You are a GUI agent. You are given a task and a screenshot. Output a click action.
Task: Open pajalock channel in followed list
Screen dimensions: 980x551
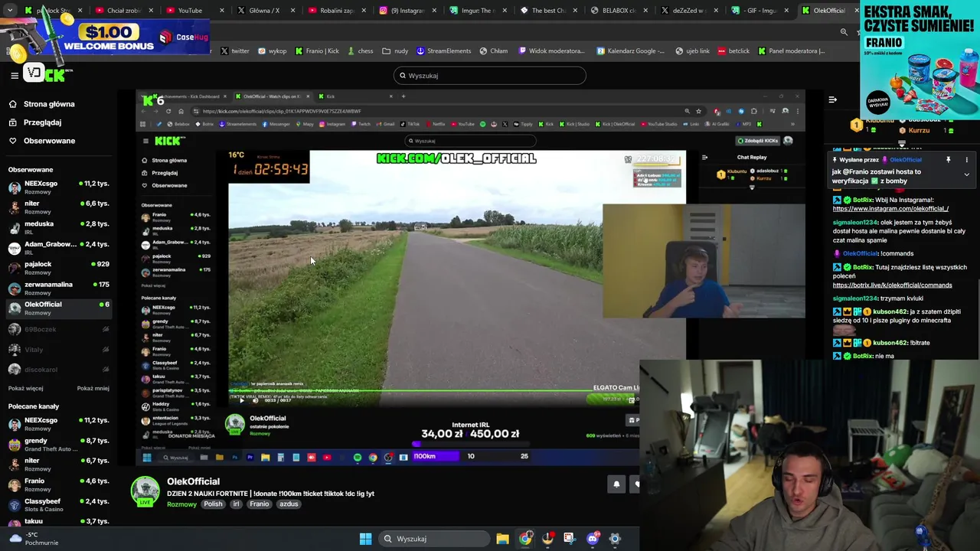click(57, 268)
